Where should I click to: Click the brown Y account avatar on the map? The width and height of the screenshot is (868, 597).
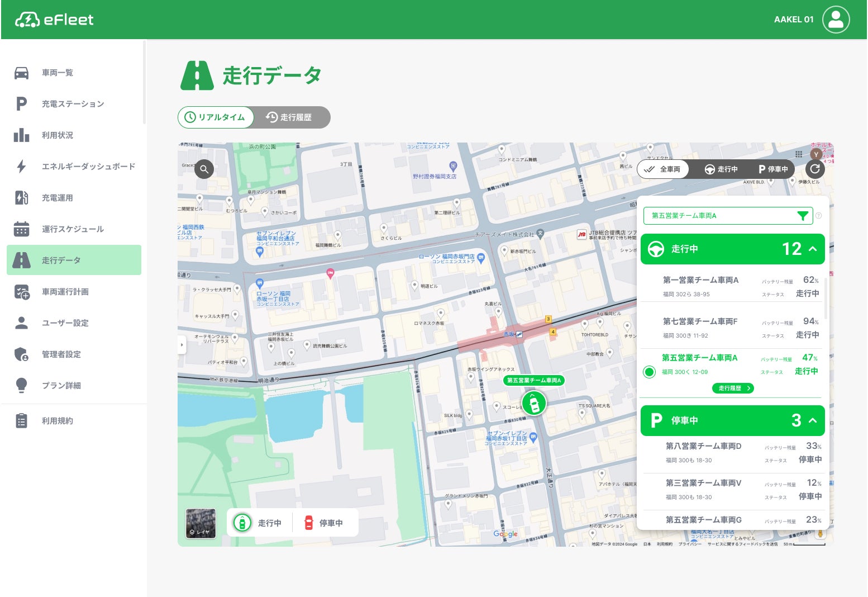click(x=816, y=154)
